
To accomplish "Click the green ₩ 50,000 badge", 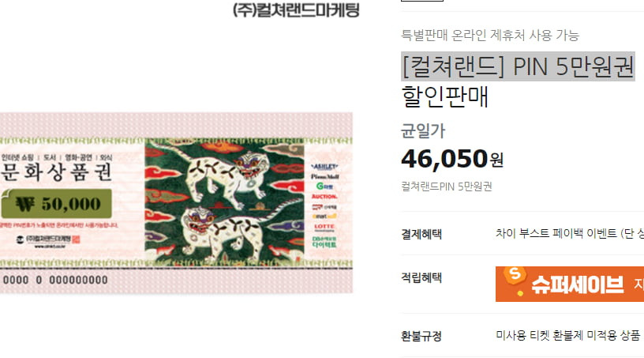I will click(x=57, y=204).
